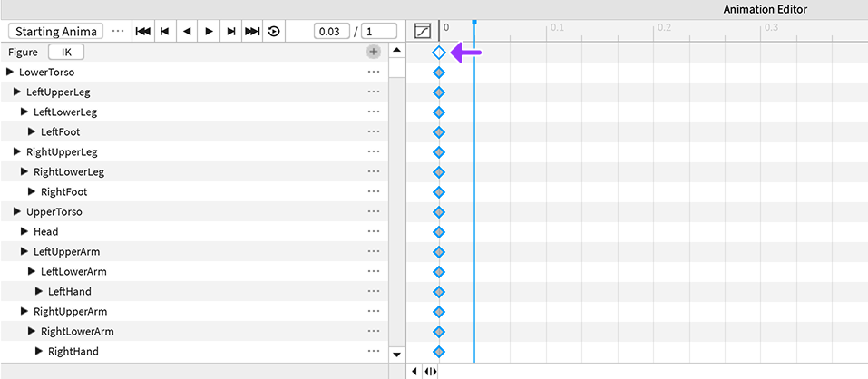
Task: Go to last keyframe button
Action: tap(252, 32)
